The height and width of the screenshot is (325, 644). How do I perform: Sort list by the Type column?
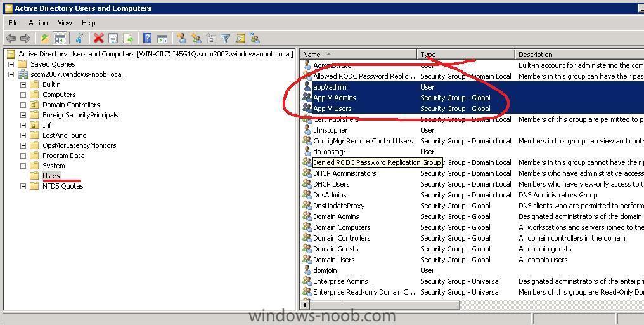(x=466, y=55)
